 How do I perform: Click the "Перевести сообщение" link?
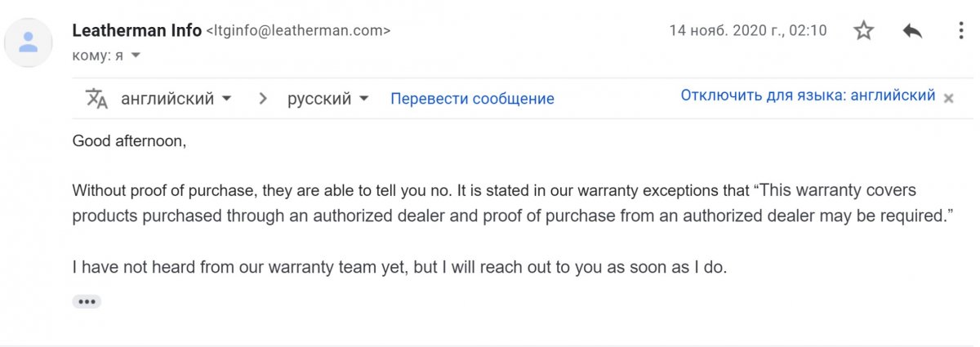472,99
